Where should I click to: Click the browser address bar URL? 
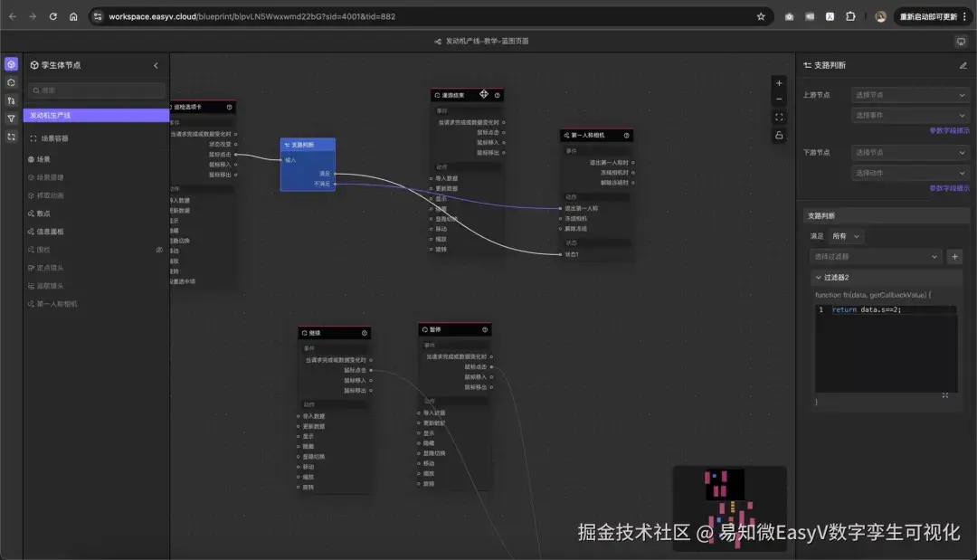coord(251,17)
